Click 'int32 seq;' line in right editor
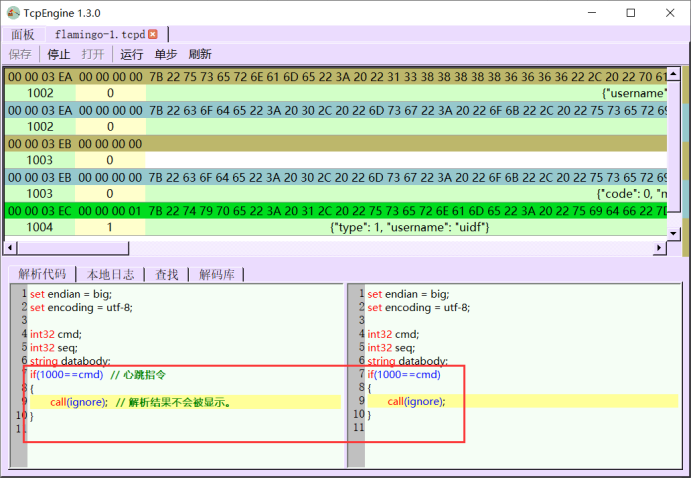 tap(391, 348)
